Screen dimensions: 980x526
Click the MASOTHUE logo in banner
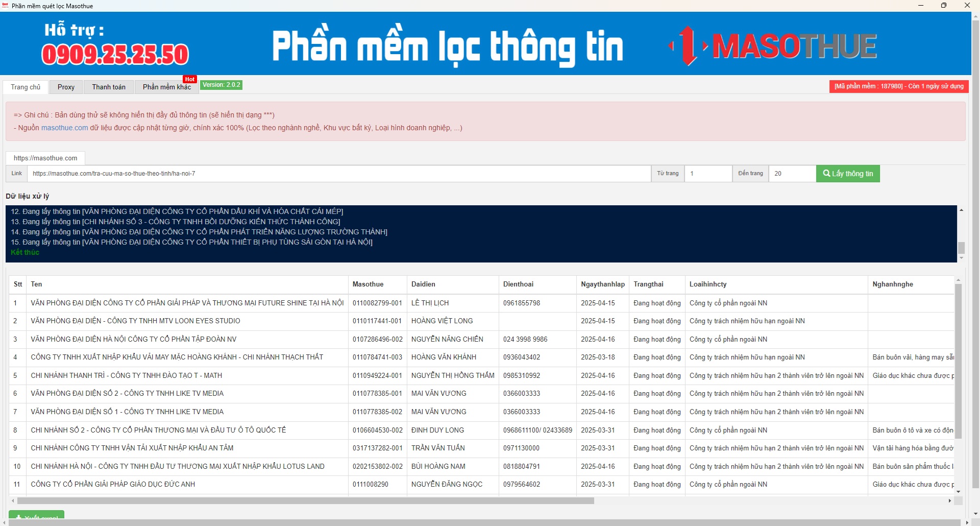click(x=773, y=46)
